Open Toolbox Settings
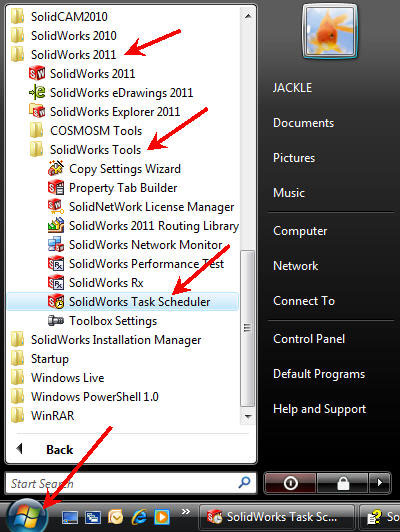Viewport: 400px width, 532px height. (x=102, y=321)
